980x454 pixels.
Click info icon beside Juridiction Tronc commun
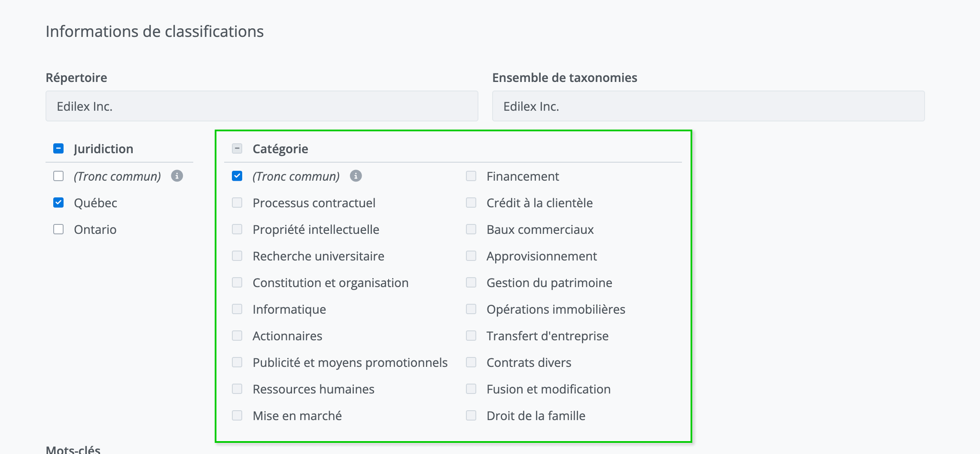point(177,176)
